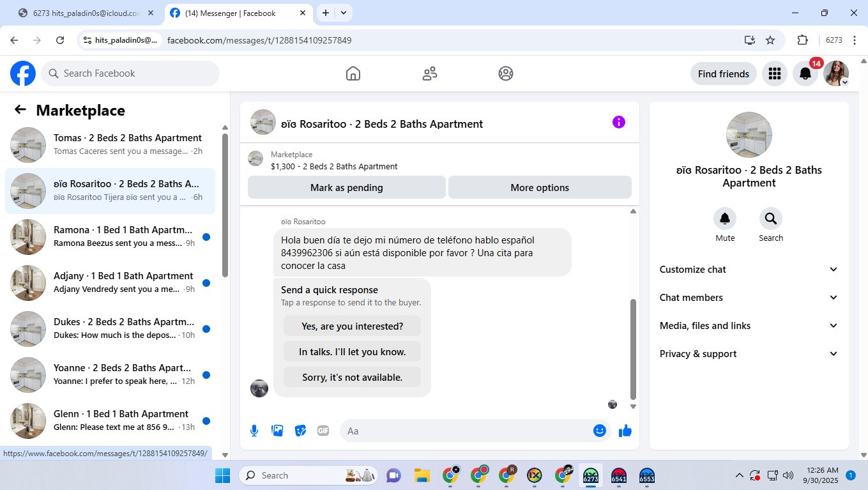Screen dimensions: 868x490
Task: Send quick reply 'In talks. I'll let you know.'
Action: pos(353,351)
